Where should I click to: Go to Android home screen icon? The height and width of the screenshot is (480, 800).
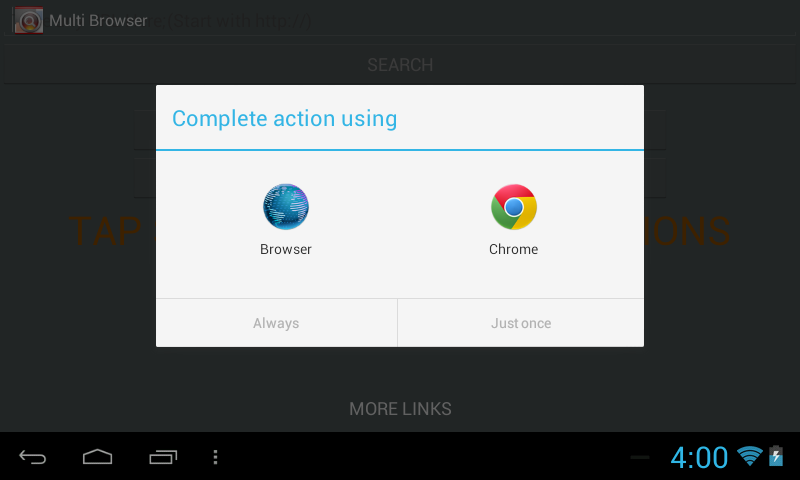click(x=97, y=457)
